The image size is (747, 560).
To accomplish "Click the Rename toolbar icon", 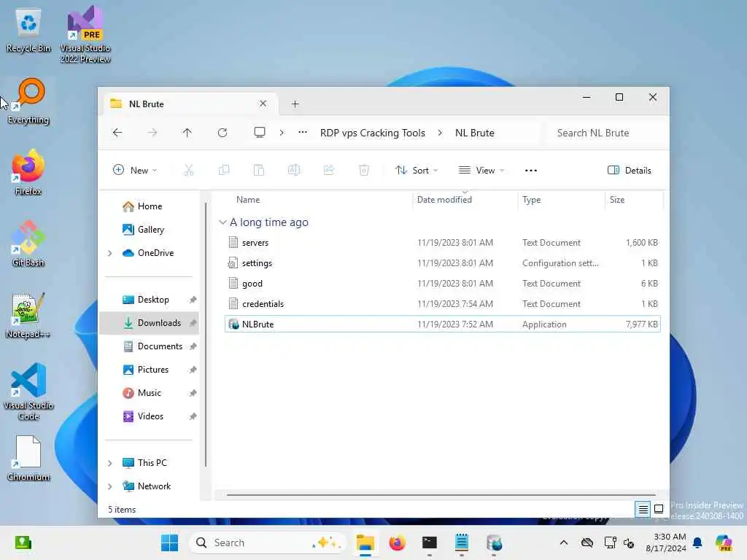I will coord(294,171).
